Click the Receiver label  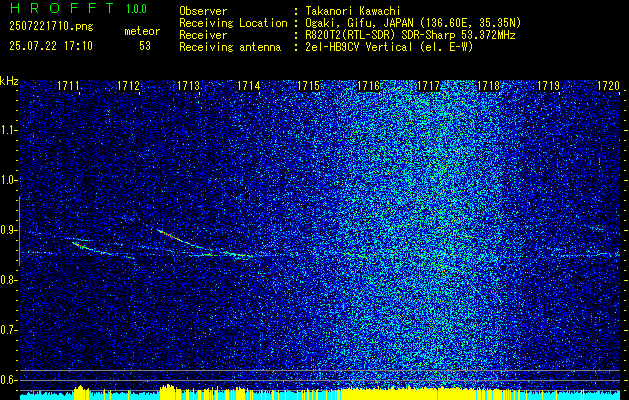(203, 35)
